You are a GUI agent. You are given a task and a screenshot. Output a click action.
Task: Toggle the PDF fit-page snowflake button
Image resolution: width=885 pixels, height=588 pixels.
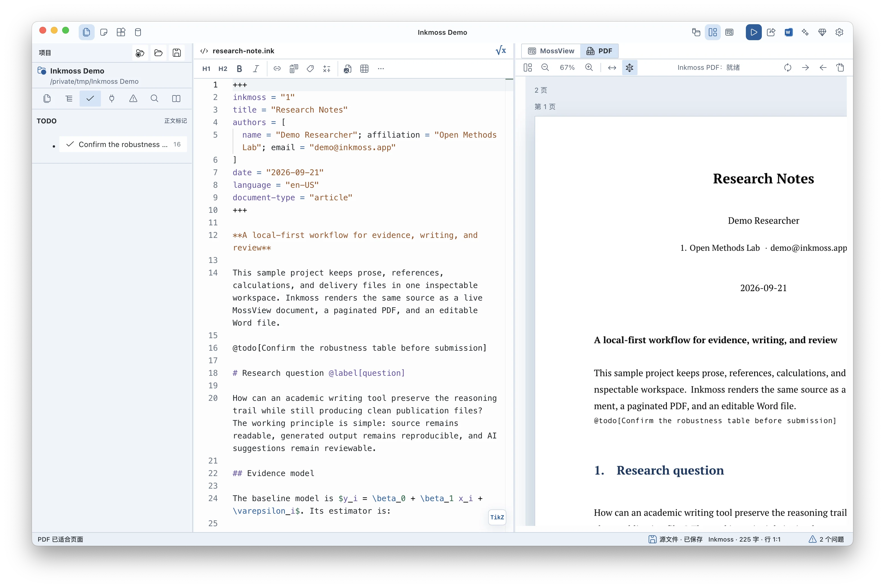(630, 68)
